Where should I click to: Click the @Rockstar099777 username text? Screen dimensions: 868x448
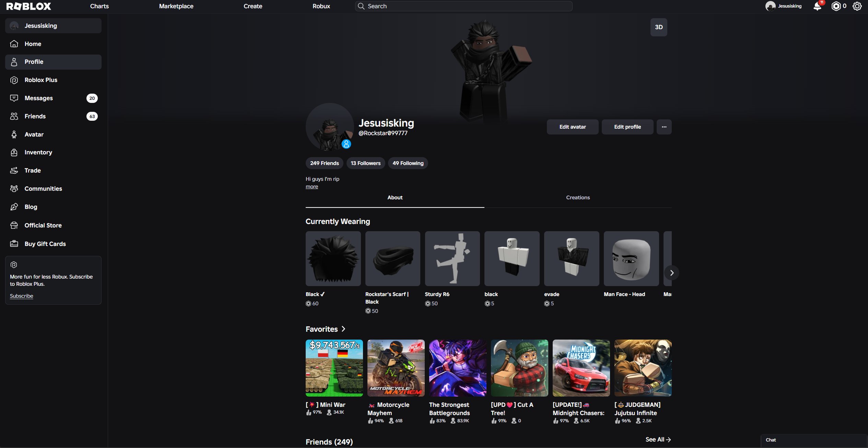383,133
